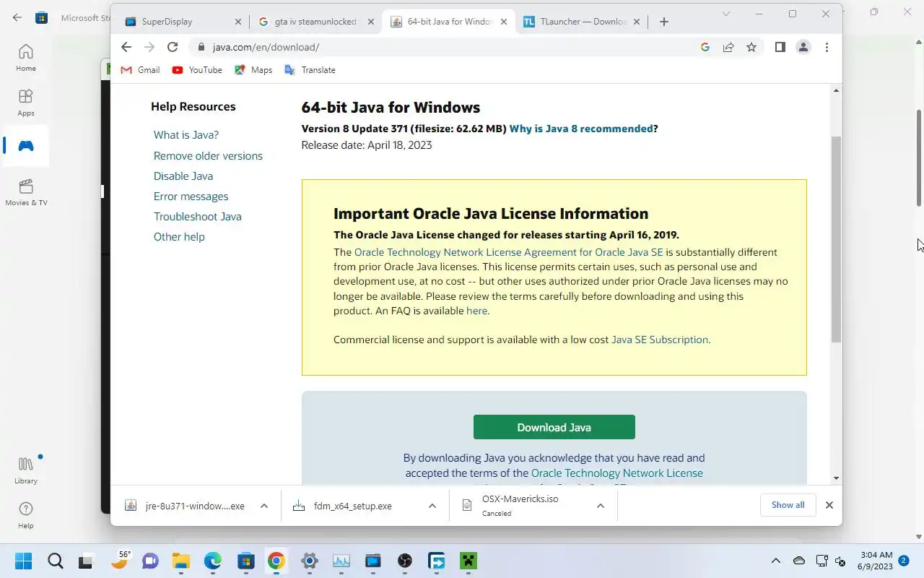
Task: Open Error messages help link
Action: pos(191,197)
